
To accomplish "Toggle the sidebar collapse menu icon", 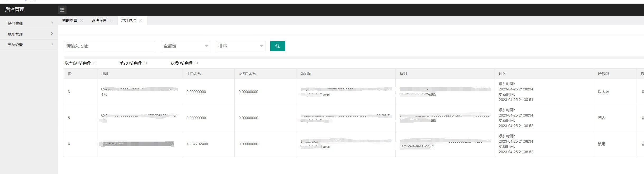I will point(62,10).
